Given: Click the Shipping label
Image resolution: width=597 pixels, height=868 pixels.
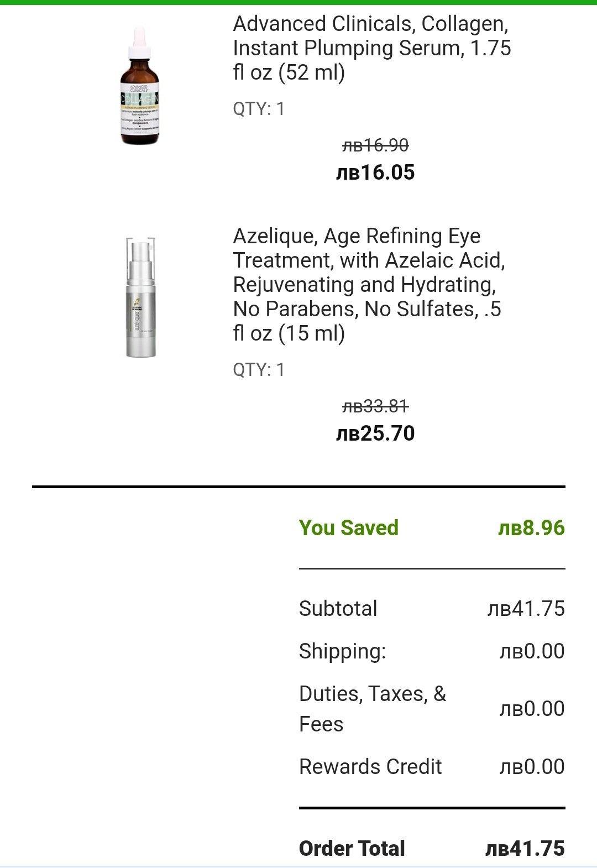Looking at the screenshot, I should (x=342, y=651).
